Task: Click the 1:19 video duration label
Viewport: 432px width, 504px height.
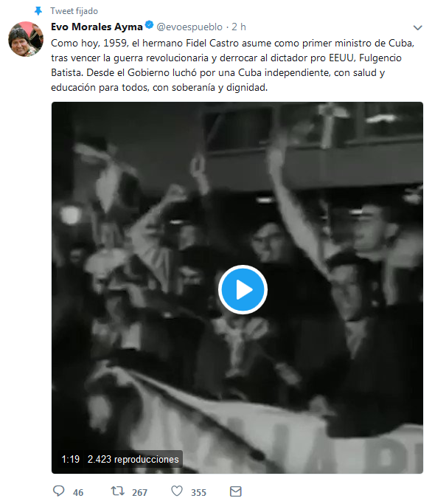Action: coord(70,459)
